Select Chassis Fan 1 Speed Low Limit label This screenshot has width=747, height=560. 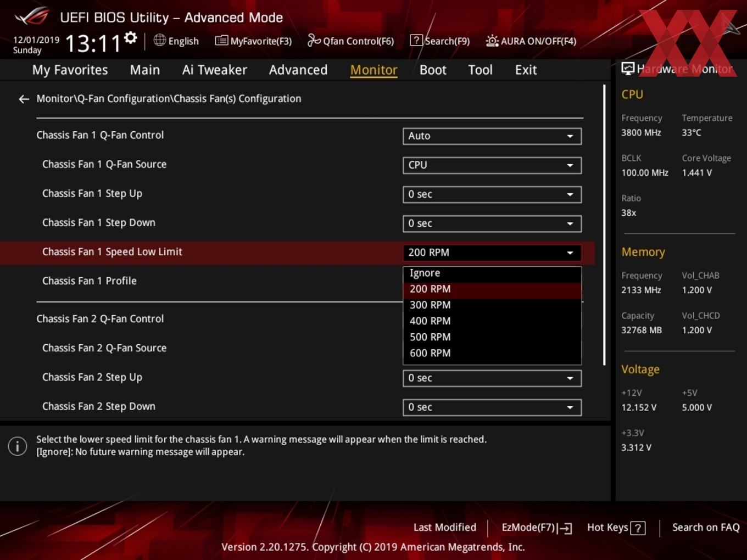click(112, 252)
